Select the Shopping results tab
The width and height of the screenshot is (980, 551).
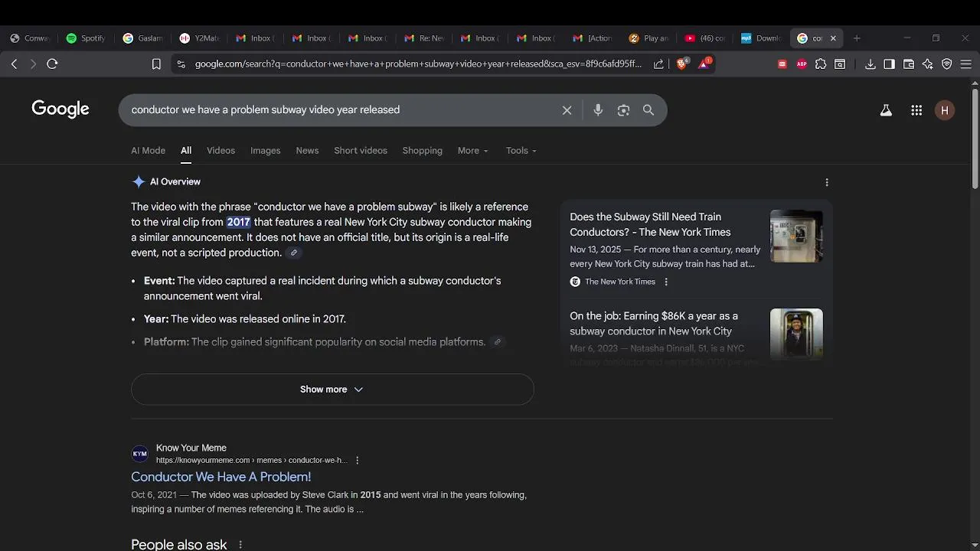pos(423,151)
